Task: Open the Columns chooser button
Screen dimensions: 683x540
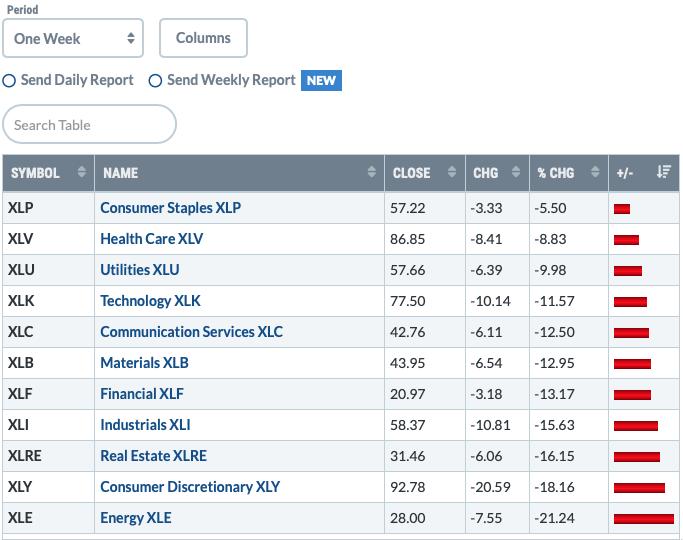Action: click(203, 38)
